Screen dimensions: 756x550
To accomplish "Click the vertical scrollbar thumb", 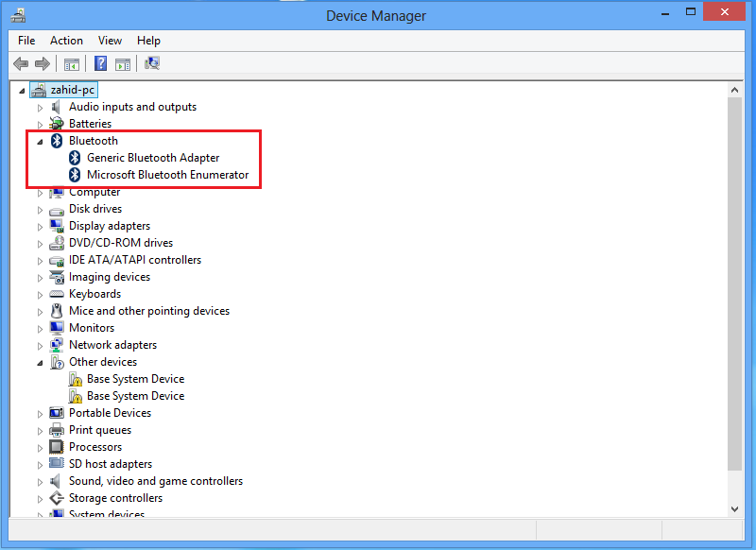I will tap(735, 284).
